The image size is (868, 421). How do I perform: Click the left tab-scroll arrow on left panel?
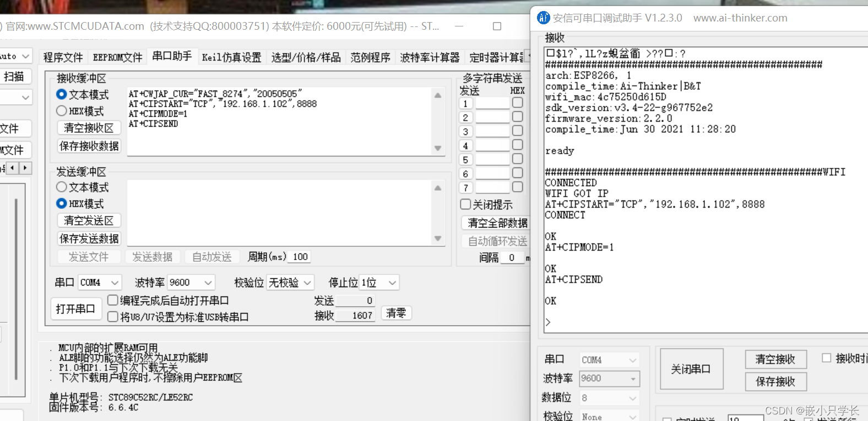point(12,168)
